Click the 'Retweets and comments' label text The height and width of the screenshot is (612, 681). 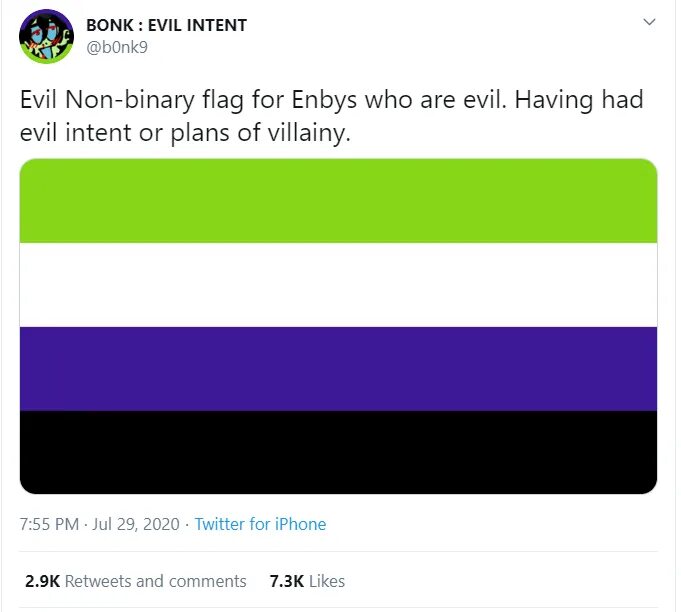155,581
